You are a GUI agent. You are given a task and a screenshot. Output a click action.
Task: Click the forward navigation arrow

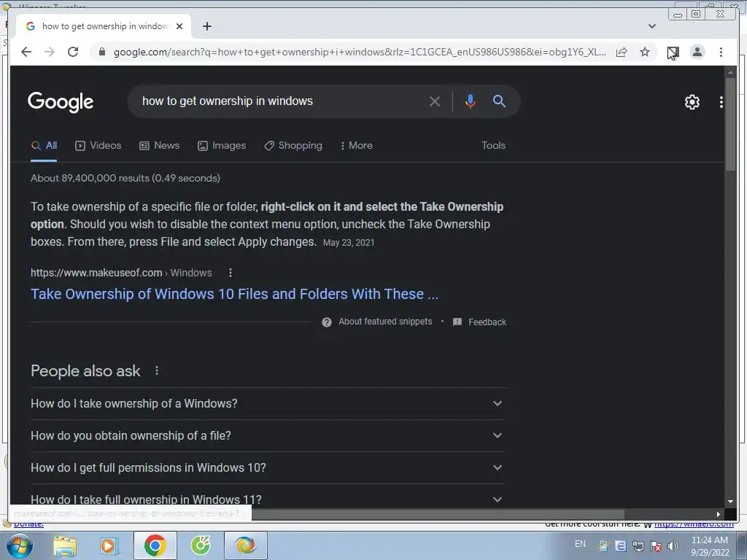click(x=50, y=52)
